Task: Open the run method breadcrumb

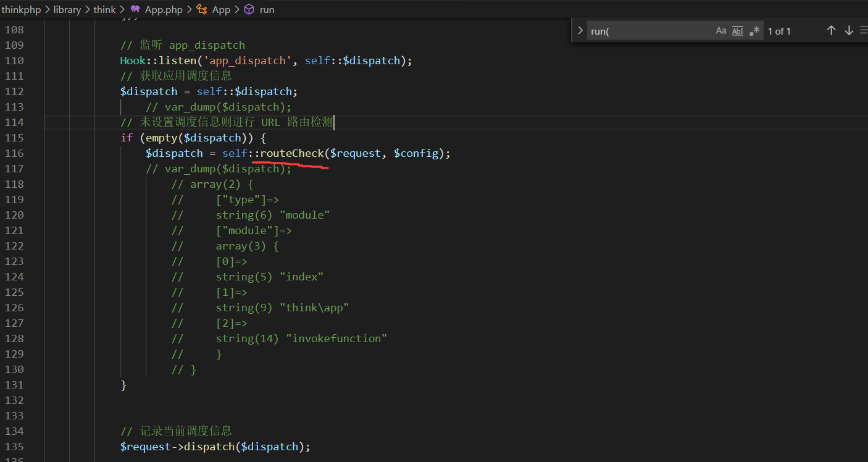Action: (x=267, y=9)
